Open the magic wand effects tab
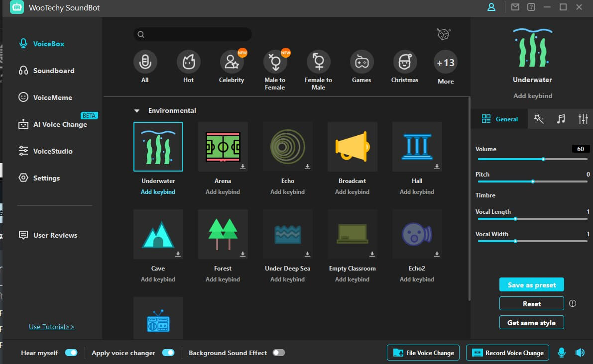Screen dimensions: 593x364 pos(538,119)
